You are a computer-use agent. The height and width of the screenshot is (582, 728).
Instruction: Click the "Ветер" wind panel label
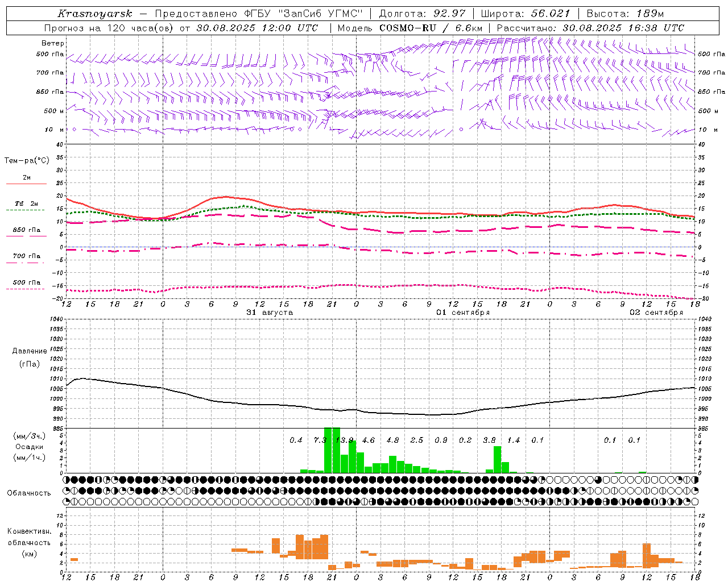tap(53, 43)
